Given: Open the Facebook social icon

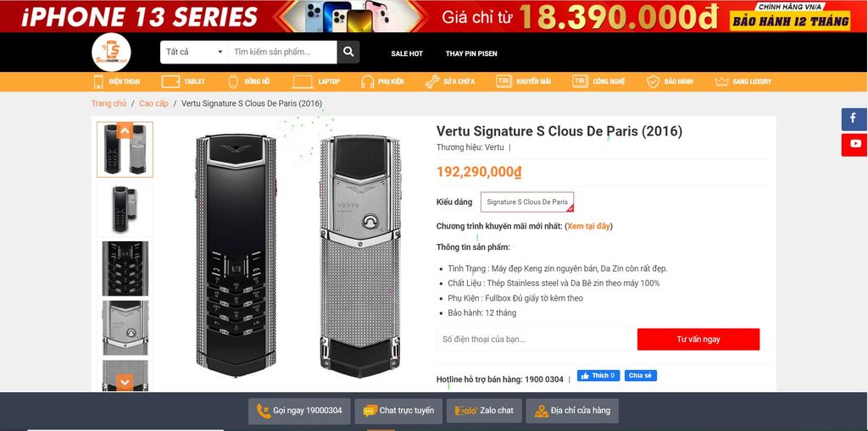Looking at the screenshot, I should coord(854,119).
